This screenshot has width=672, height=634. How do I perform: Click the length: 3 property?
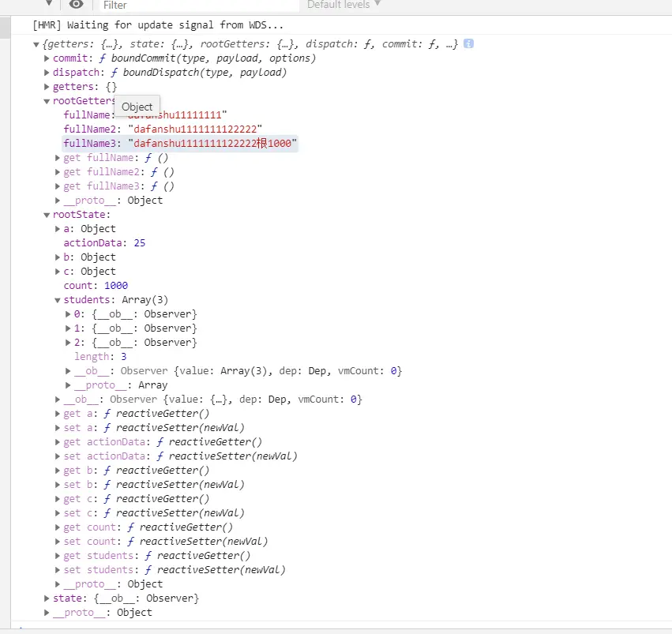tap(100, 356)
